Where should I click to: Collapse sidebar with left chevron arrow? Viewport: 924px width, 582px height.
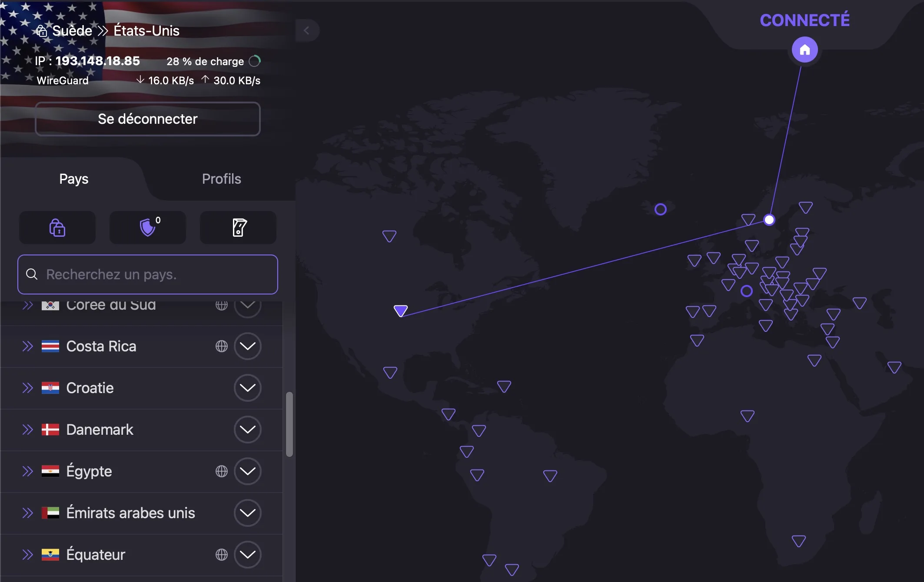pyautogui.click(x=307, y=30)
